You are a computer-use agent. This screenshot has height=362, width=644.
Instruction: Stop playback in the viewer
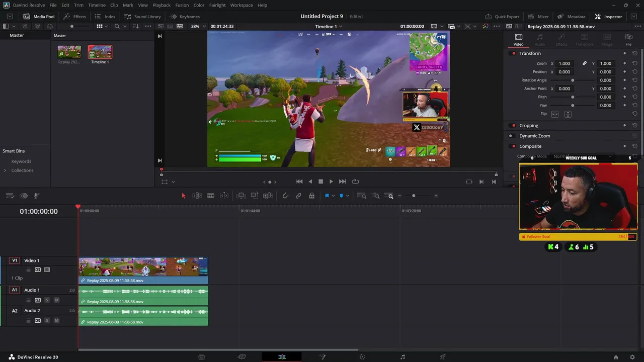click(320, 182)
